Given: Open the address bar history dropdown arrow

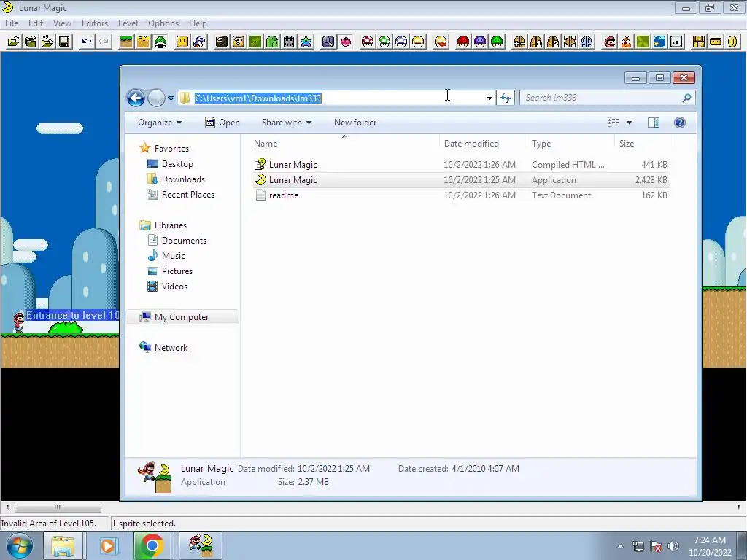Looking at the screenshot, I should [489, 98].
